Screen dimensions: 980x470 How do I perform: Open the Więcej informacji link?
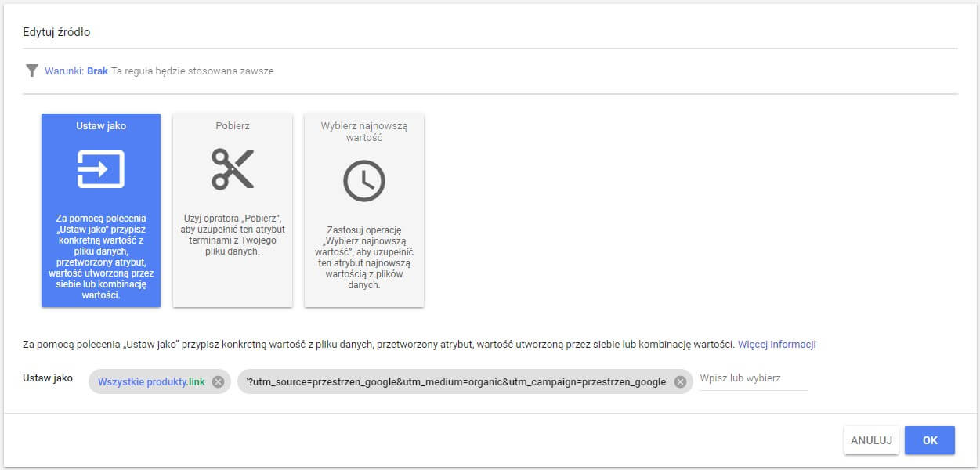point(776,344)
